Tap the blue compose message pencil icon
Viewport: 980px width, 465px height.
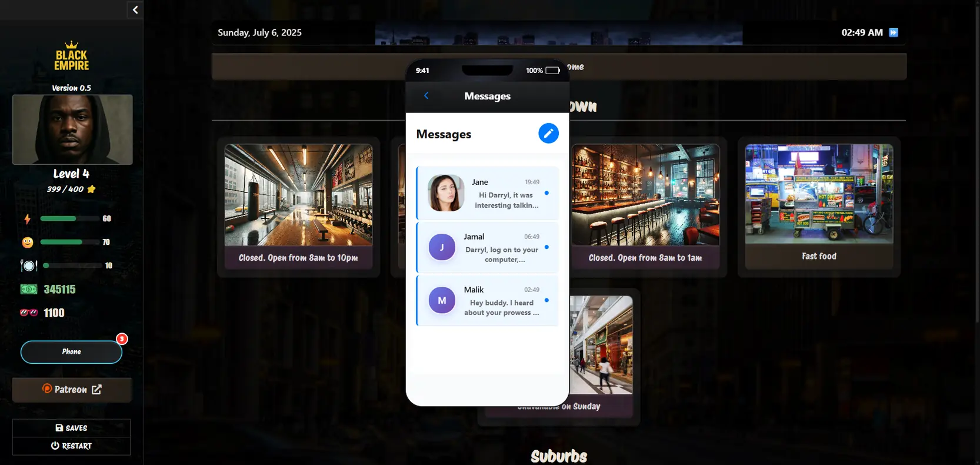pyautogui.click(x=548, y=134)
